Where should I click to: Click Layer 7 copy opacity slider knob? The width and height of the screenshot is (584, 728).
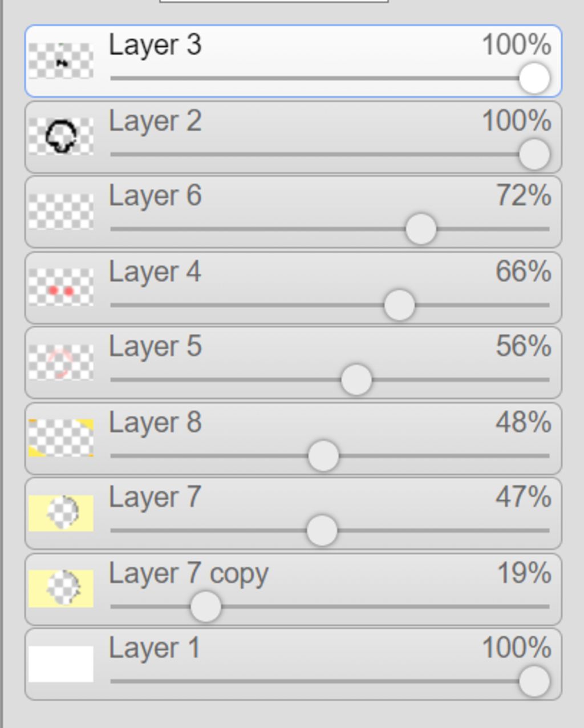click(x=205, y=606)
